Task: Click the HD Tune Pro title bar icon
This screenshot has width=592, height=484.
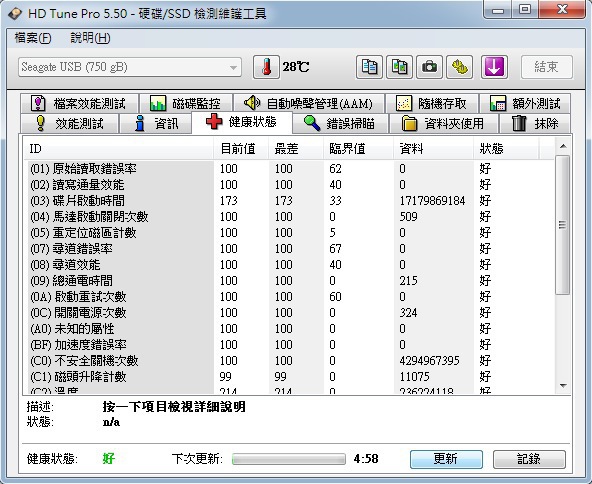Action: click(15, 14)
